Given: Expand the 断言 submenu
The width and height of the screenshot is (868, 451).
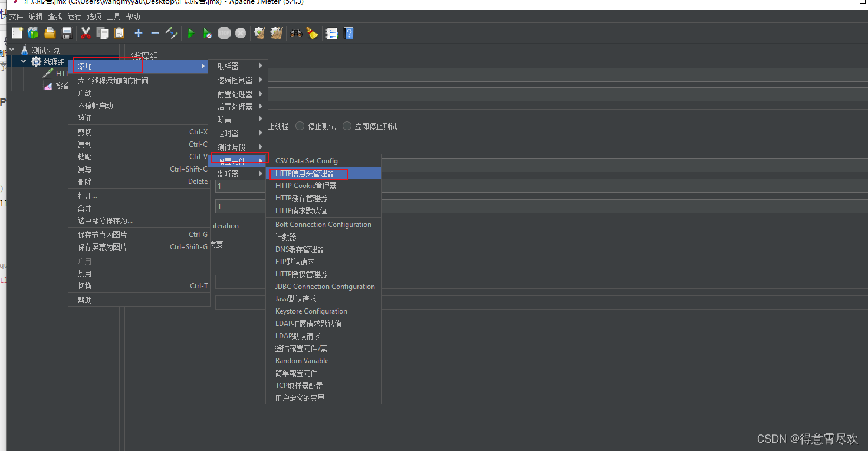Looking at the screenshot, I should coord(238,119).
